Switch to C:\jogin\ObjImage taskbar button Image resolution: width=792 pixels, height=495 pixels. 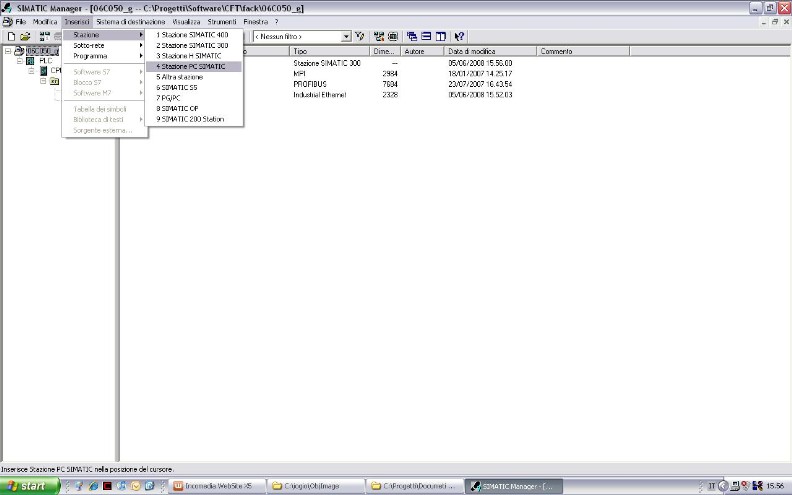[x=315, y=486]
